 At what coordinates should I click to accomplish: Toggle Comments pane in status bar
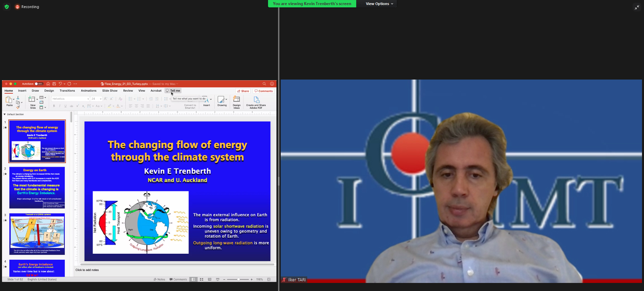[x=178, y=279]
